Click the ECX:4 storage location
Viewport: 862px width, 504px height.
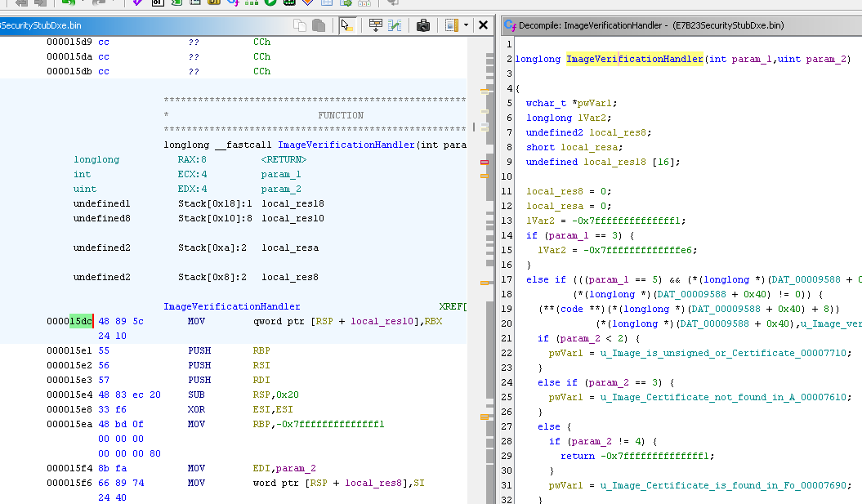tap(192, 174)
